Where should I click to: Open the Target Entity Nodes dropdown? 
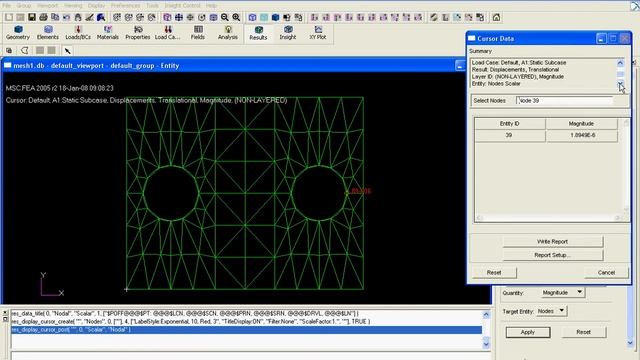tap(551, 311)
